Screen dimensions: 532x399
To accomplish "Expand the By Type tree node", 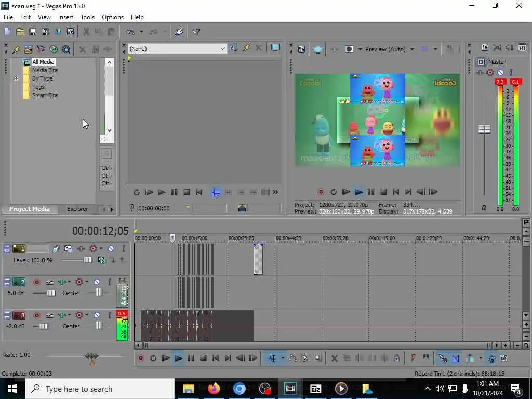I will 16,79.
